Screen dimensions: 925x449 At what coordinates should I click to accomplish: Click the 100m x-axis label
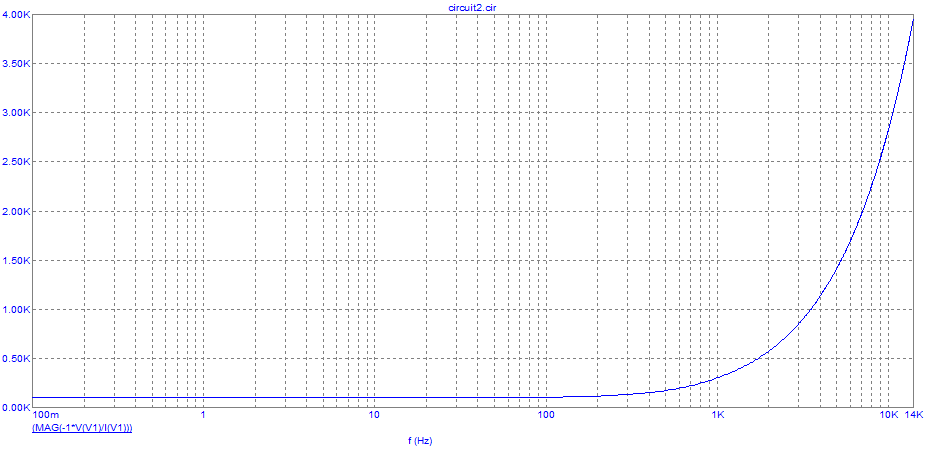[47, 415]
